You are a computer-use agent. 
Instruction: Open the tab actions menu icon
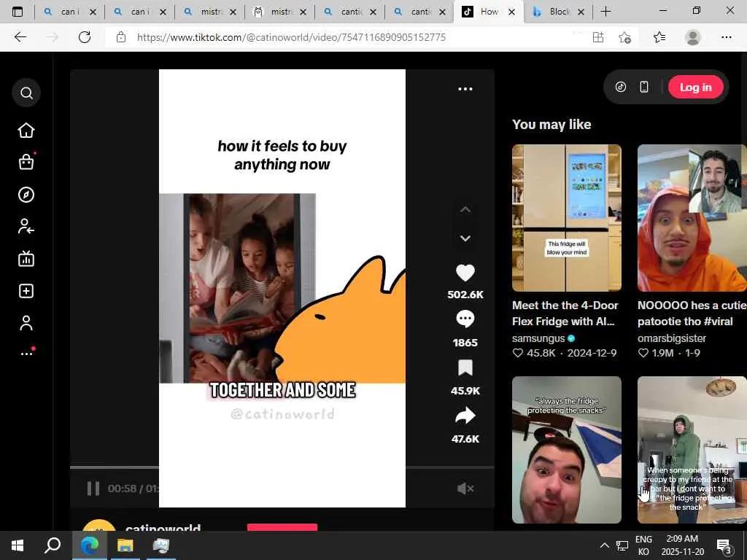point(18,12)
